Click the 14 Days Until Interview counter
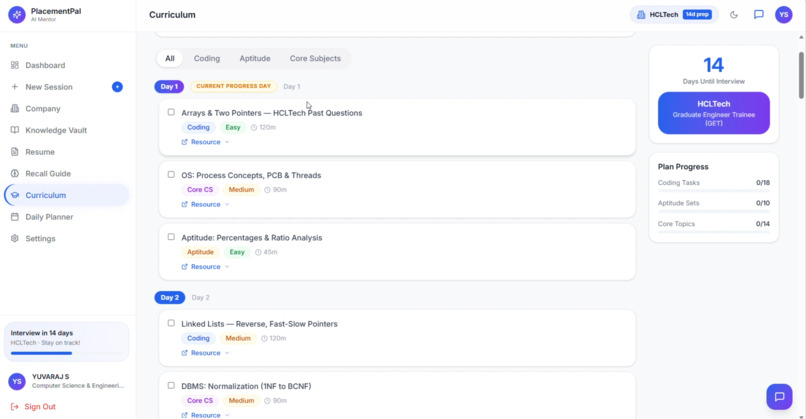Screen dimensions: 806x419 [713, 70]
